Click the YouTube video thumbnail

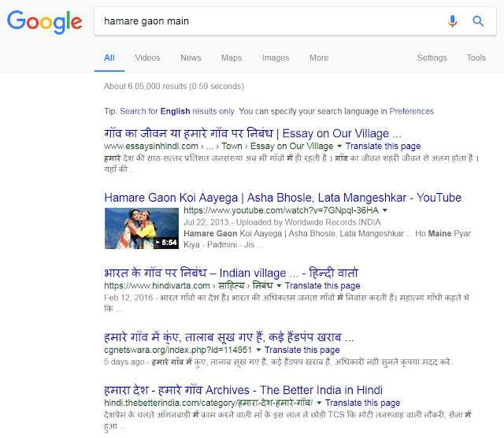pyautogui.click(x=142, y=228)
